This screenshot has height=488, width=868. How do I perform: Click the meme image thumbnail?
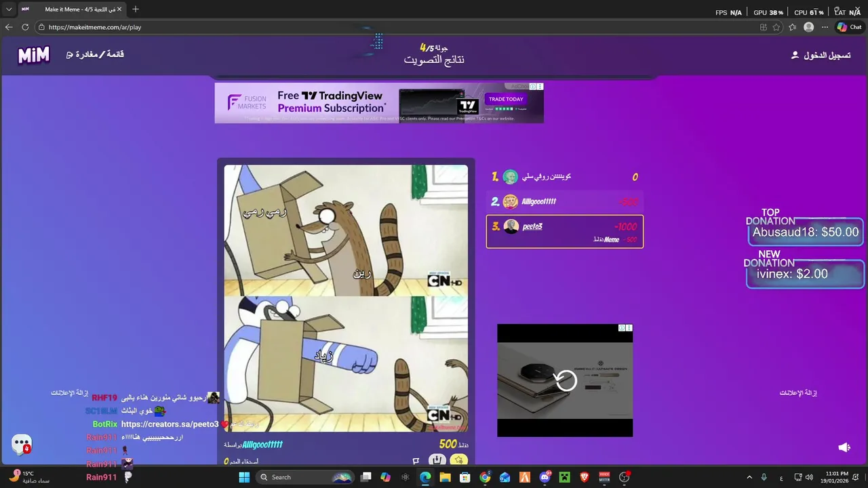346,298
